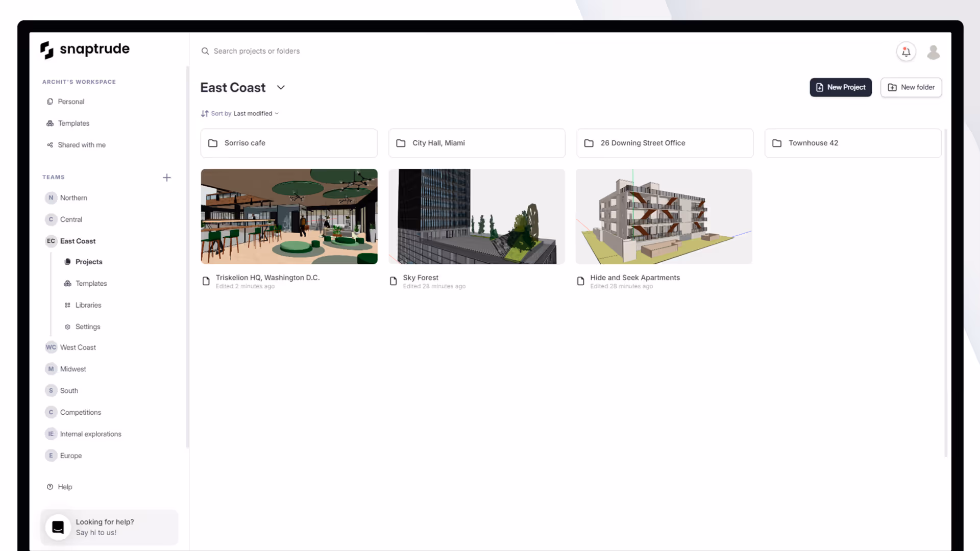Click Triskelion HQ, Washington D.C. title
This screenshot has height=551, width=980.
pos(267,278)
